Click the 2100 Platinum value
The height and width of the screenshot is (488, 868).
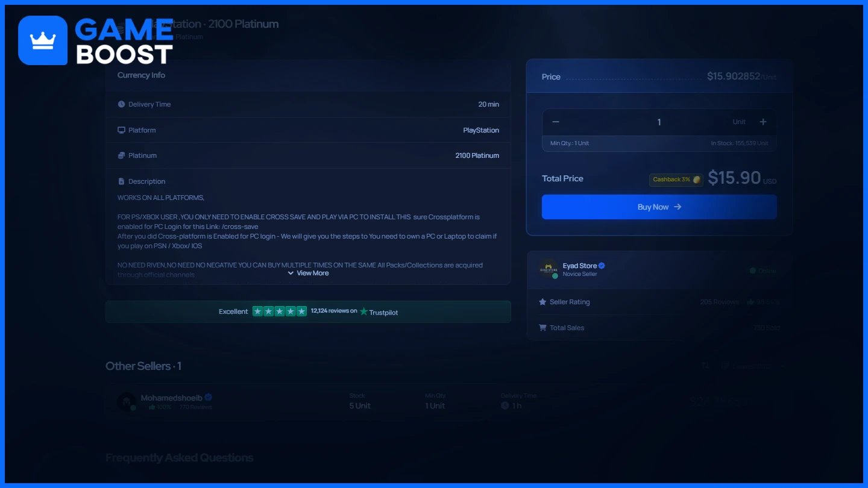pos(477,155)
